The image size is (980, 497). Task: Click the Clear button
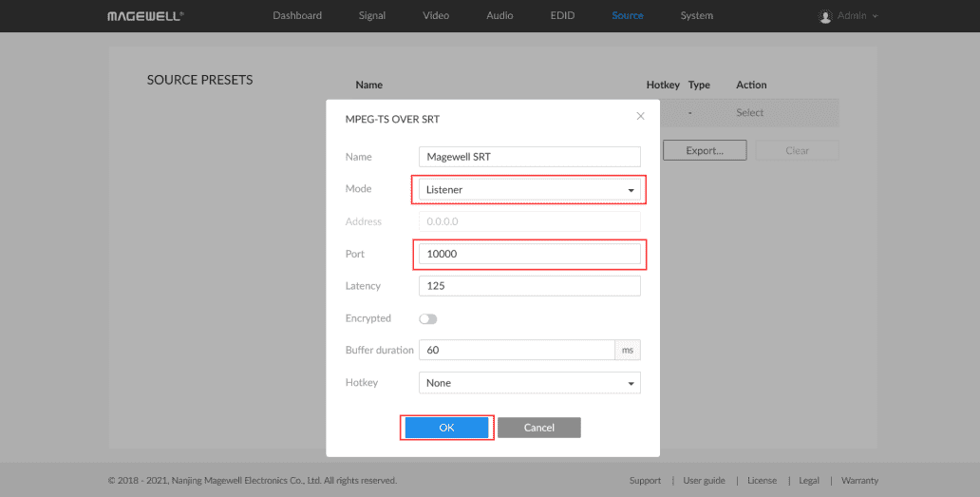797,150
